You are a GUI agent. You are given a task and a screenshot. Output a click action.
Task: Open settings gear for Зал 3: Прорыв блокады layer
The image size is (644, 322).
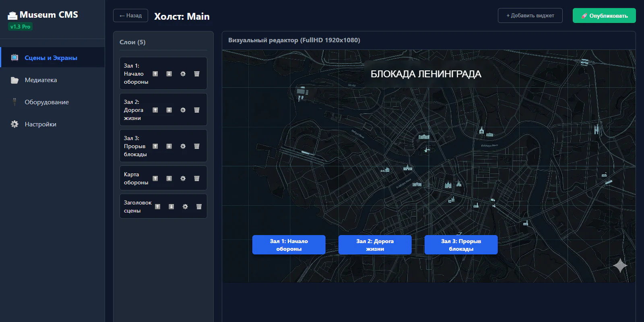[183, 146]
